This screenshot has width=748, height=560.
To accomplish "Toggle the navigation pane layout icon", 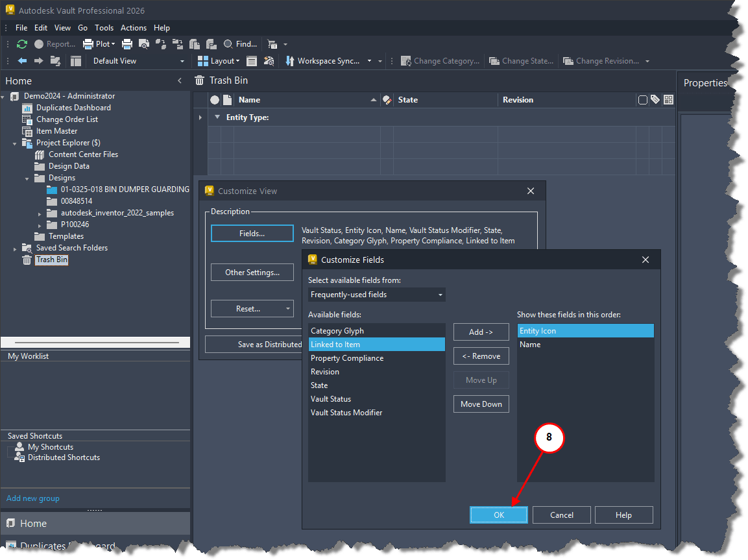I will tap(76, 61).
